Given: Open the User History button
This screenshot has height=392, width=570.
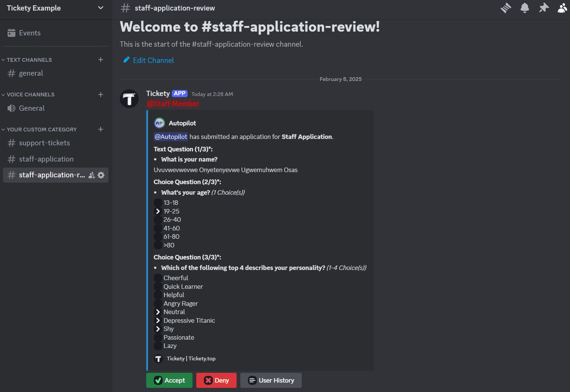Looking at the screenshot, I should pos(271,380).
